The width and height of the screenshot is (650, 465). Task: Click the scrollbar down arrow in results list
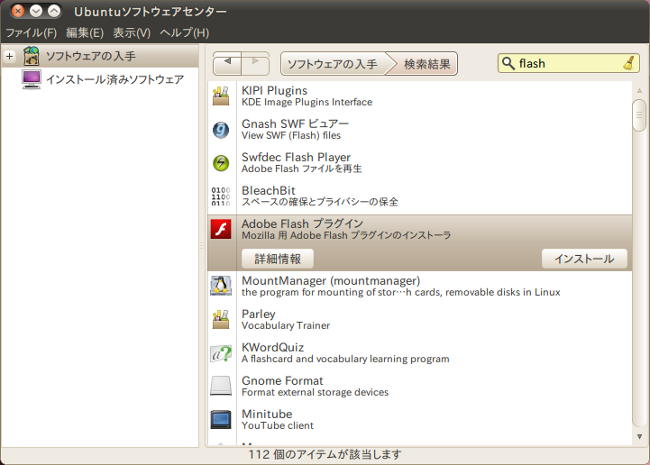click(639, 436)
